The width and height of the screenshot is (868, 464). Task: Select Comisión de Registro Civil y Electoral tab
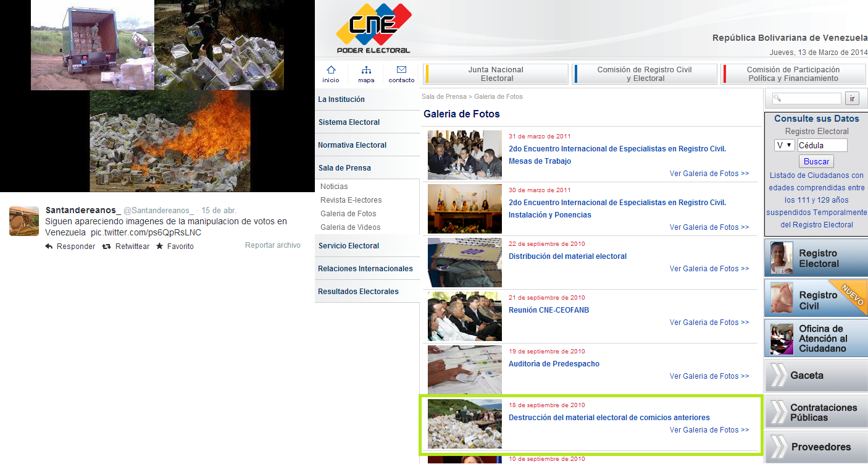pos(645,74)
